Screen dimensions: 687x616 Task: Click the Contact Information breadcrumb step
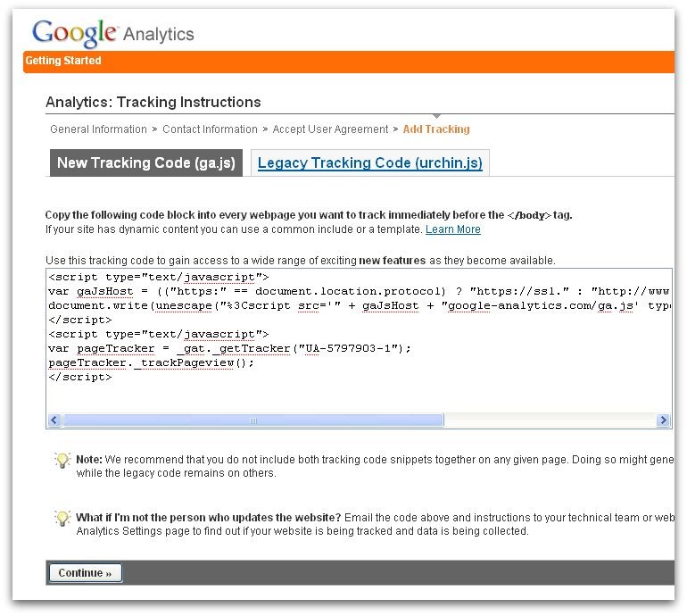(210, 129)
